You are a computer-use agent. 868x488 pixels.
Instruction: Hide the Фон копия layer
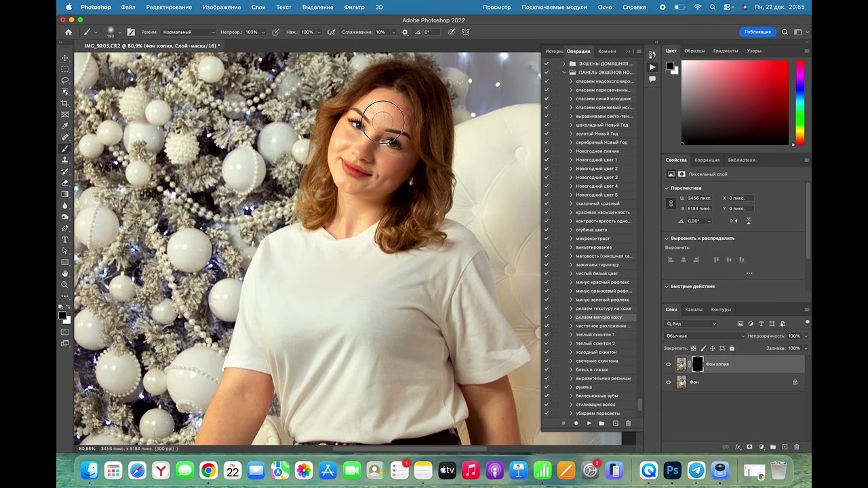click(x=668, y=364)
